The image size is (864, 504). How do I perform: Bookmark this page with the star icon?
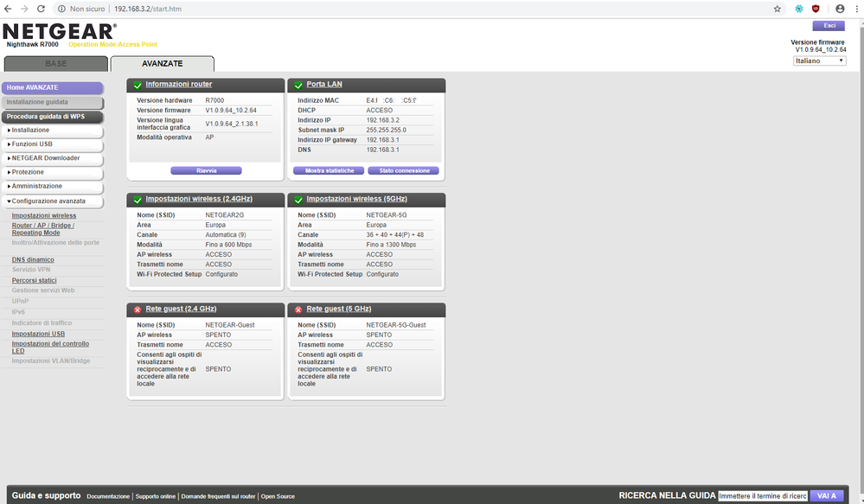pos(777,9)
